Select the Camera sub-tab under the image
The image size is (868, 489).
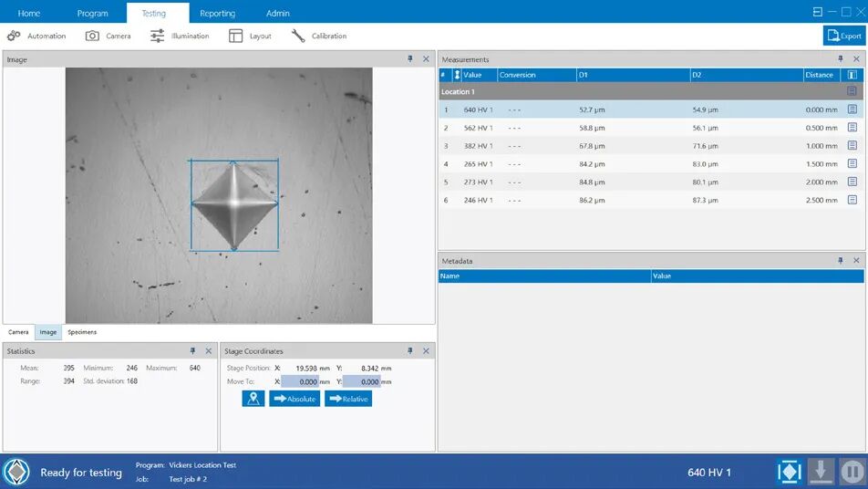(x=18, y=332)
